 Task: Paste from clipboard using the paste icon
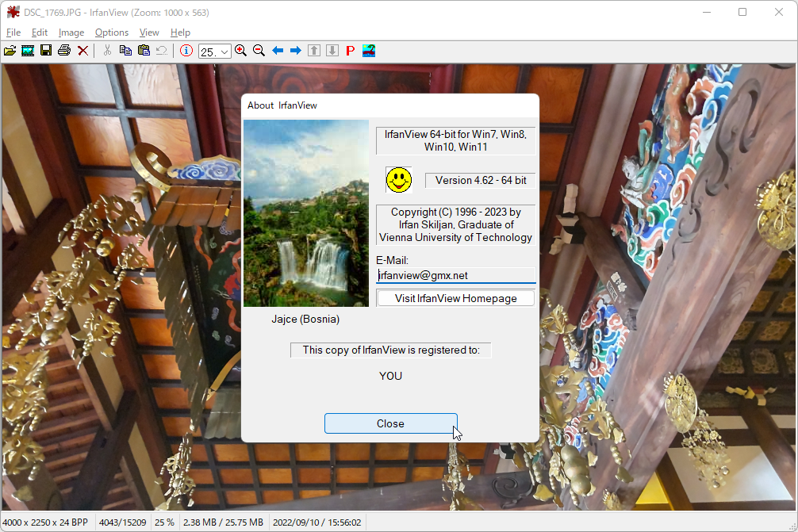[x=144, y=50]
